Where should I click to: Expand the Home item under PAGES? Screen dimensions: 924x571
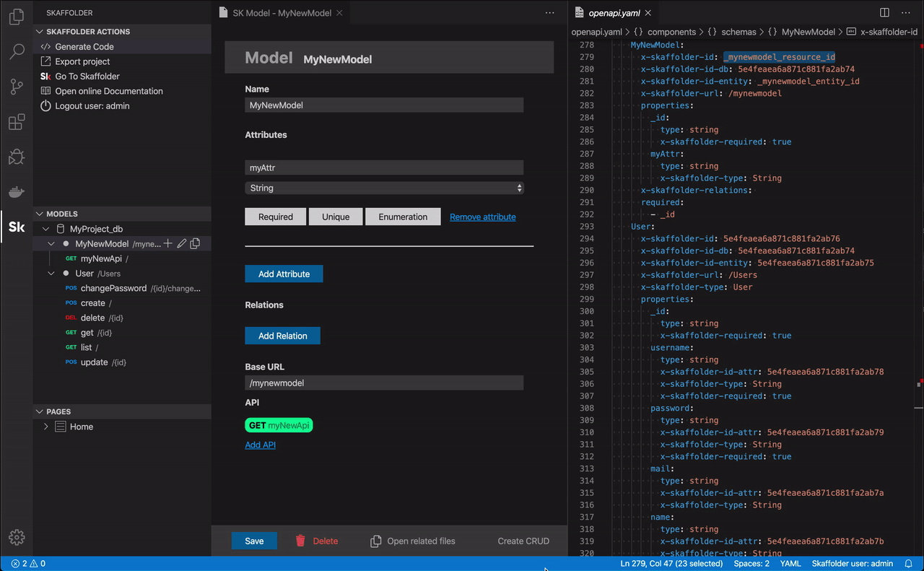(45, 427)
